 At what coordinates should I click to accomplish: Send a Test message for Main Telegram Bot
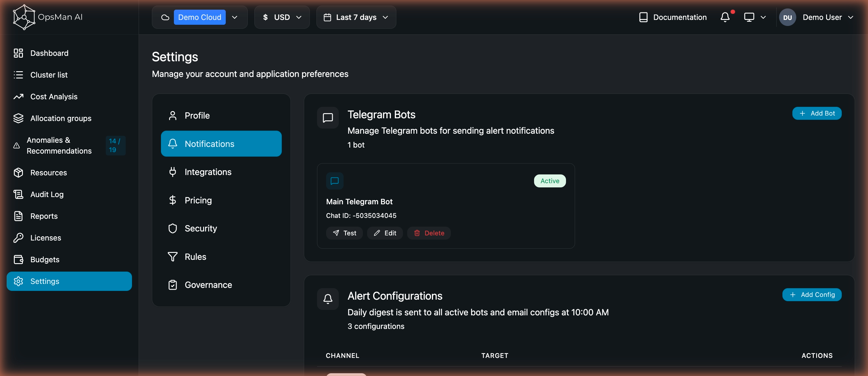[344, 233]
